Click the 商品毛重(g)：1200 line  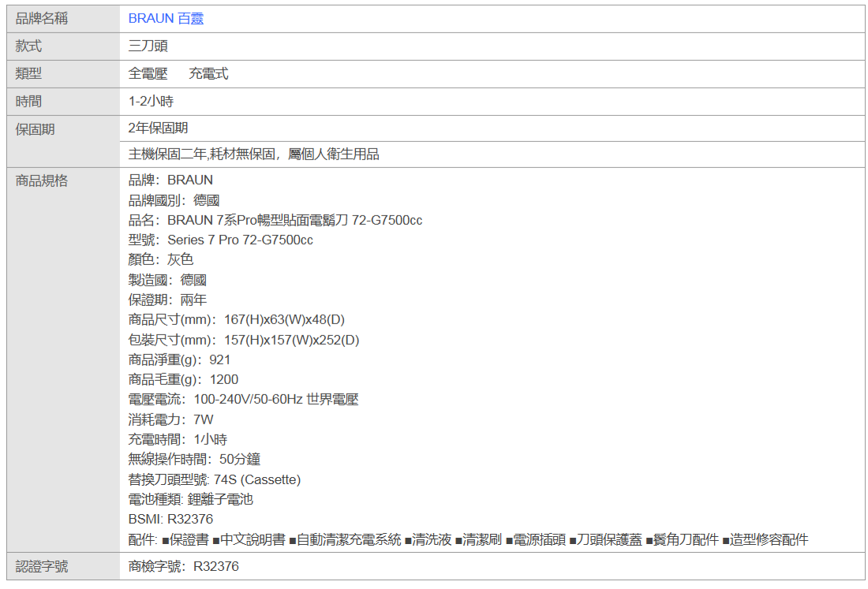tap(183, 379)
